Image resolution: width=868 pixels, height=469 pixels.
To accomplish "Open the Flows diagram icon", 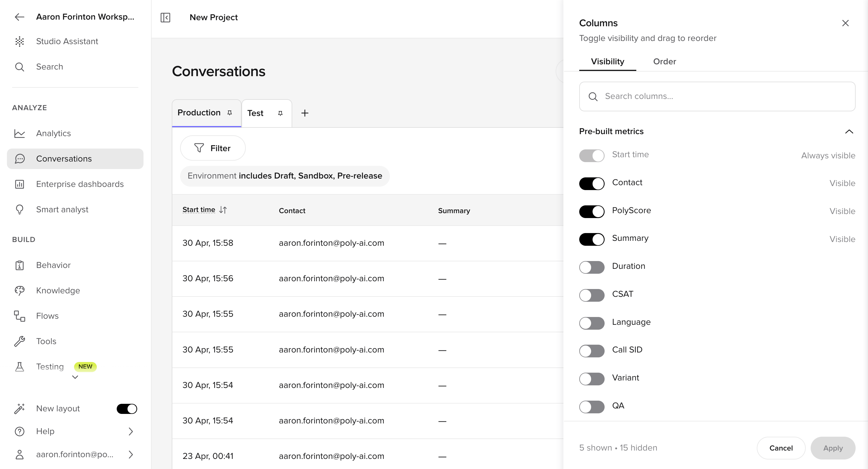I will point(20,316).
